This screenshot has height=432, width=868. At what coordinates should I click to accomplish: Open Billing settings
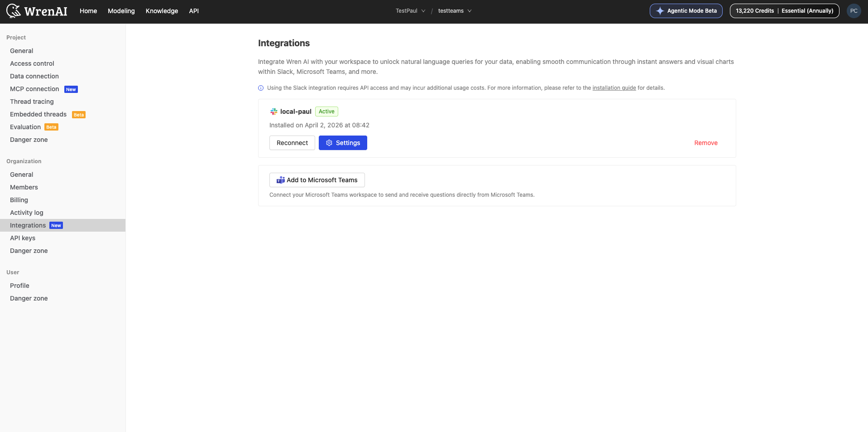(x=62, y=200)
